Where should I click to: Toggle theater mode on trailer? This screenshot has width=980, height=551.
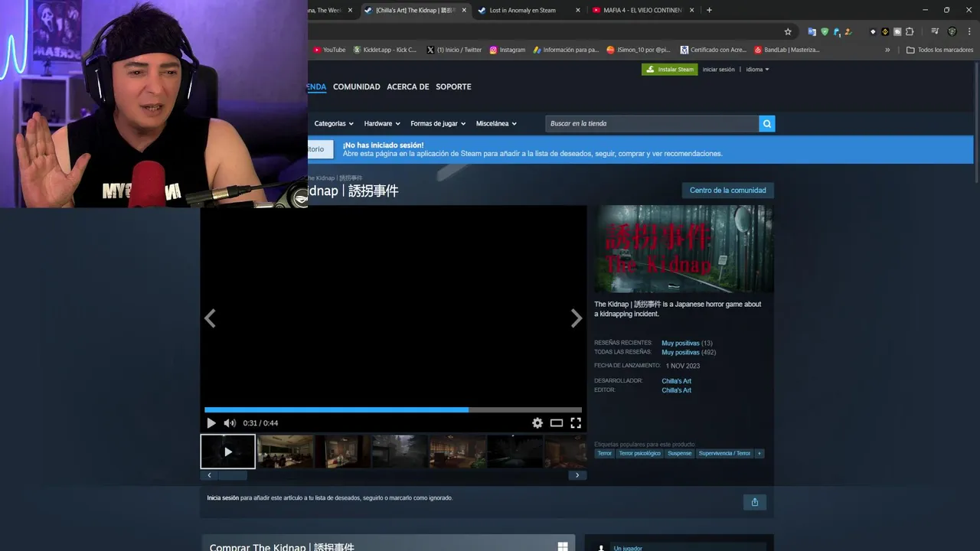pos(557,423)
